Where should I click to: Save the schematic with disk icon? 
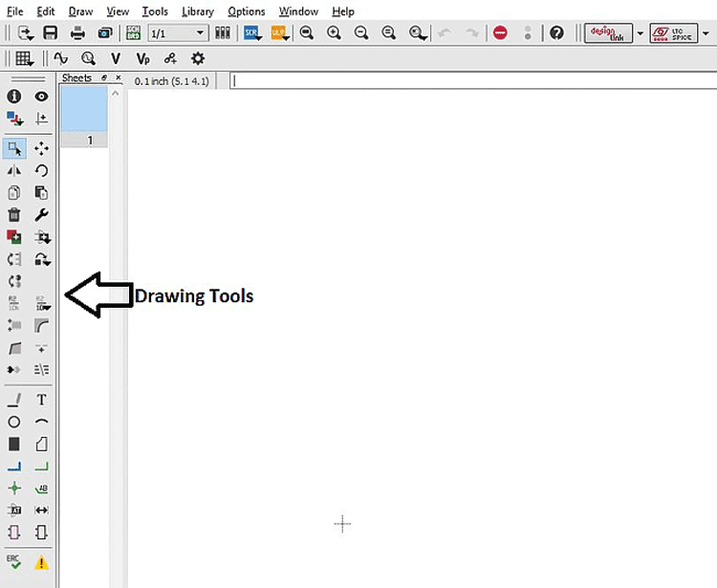pyautogui.click(x=51, y=33)
